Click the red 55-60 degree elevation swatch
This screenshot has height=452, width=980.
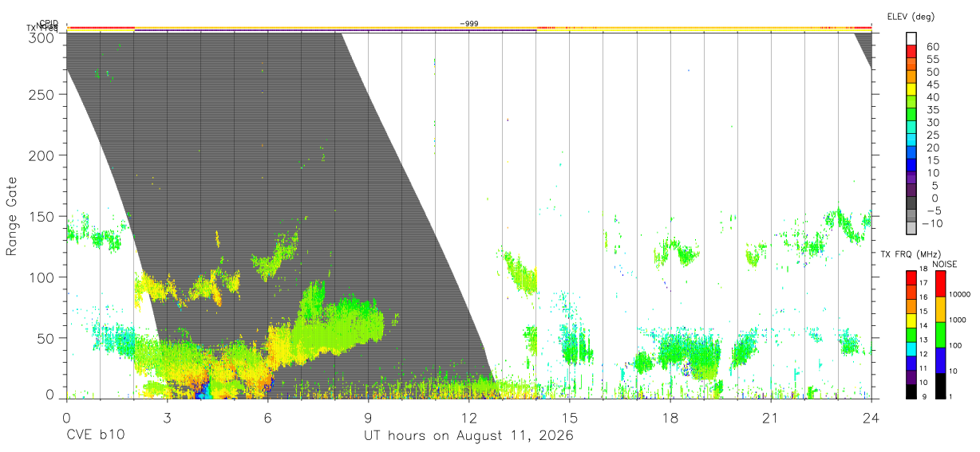click(911, 52)
